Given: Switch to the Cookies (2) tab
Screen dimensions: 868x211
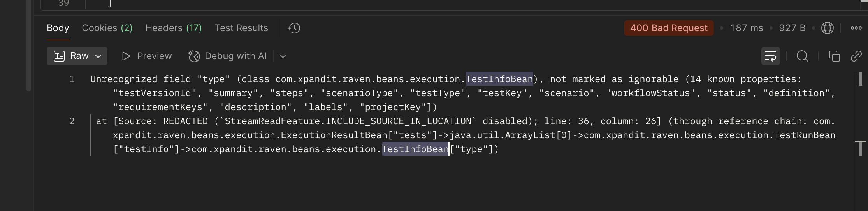Looking at the screenshot, I should 107,28.
